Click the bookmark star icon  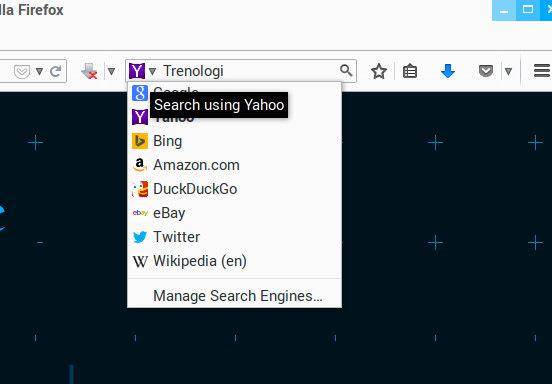(x=379, y=71)
